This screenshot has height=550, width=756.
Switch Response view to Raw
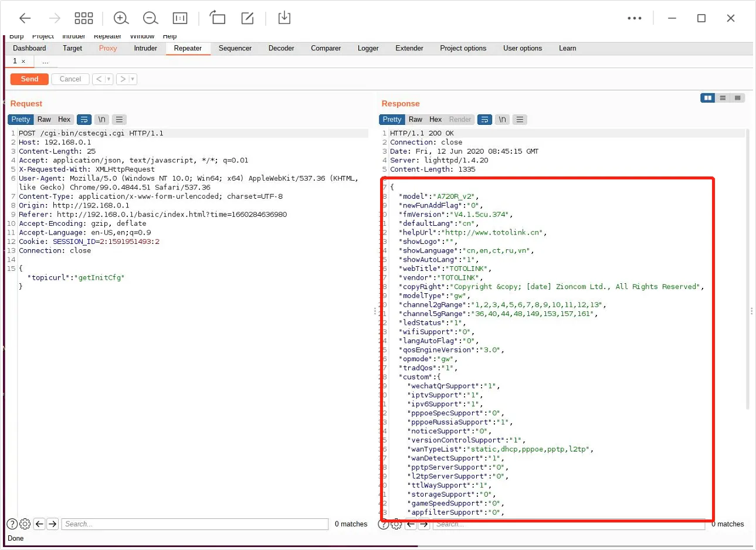(415, 120)
